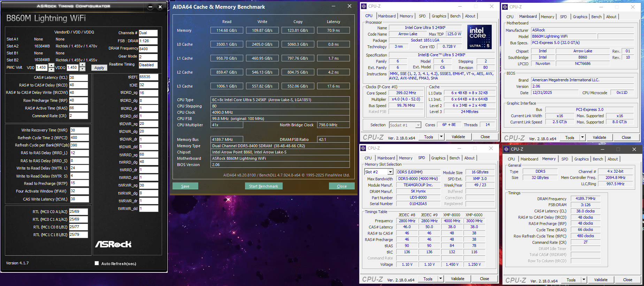Click the Write Recovery Time (tWR) field
This screenshot has width=644, height=286.
(79, 130)
